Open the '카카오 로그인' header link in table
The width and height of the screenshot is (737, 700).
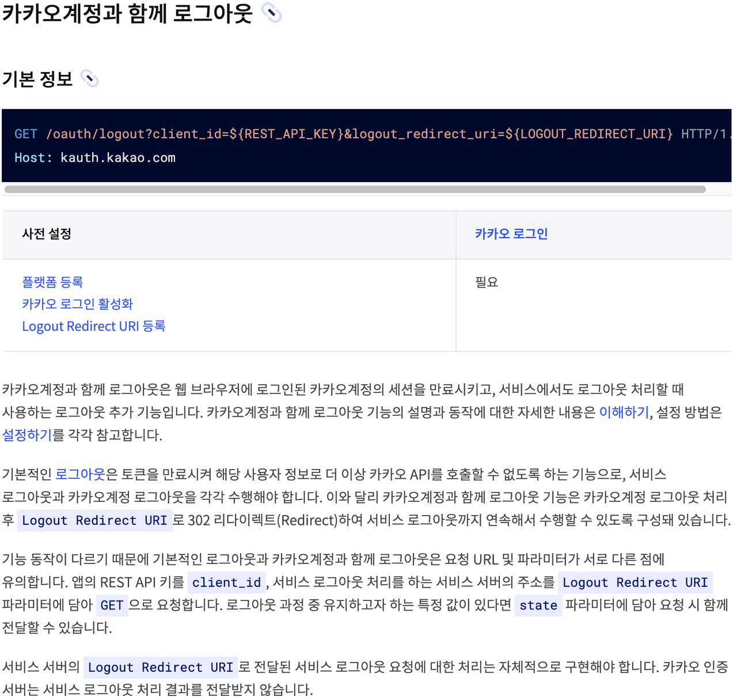511,234
